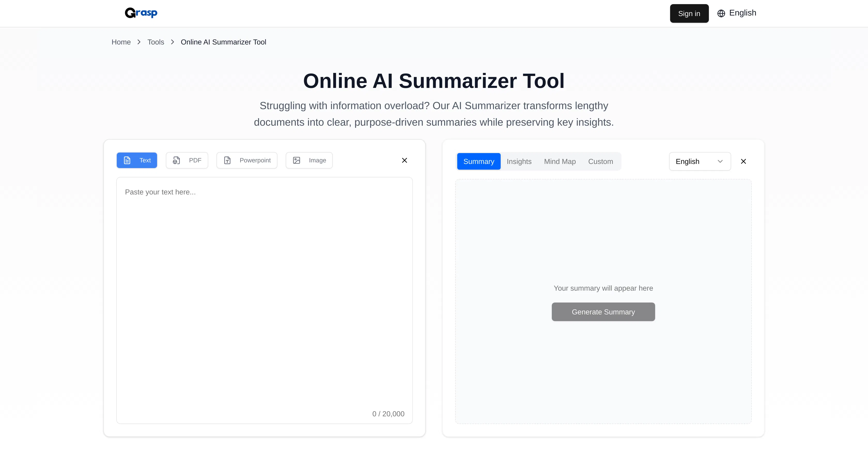868x453 pixels.
Task: Activate the Text mode toggle
Action: pos(137,160)
